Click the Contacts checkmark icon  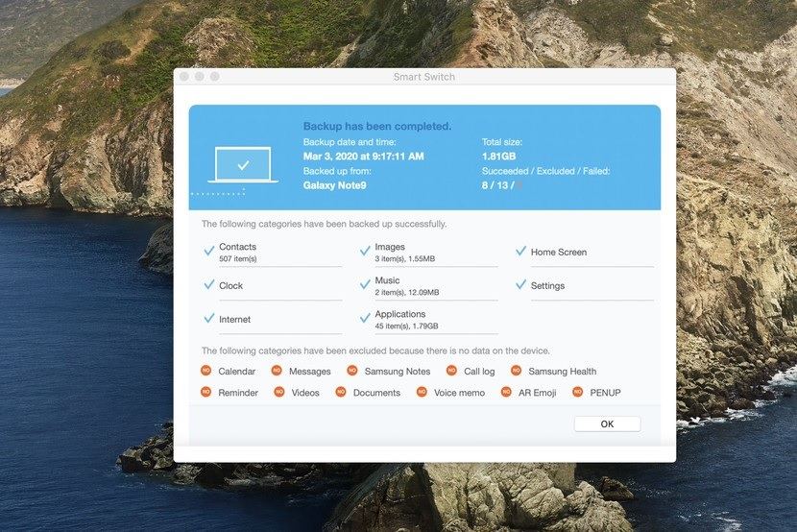tap(209, 252)
